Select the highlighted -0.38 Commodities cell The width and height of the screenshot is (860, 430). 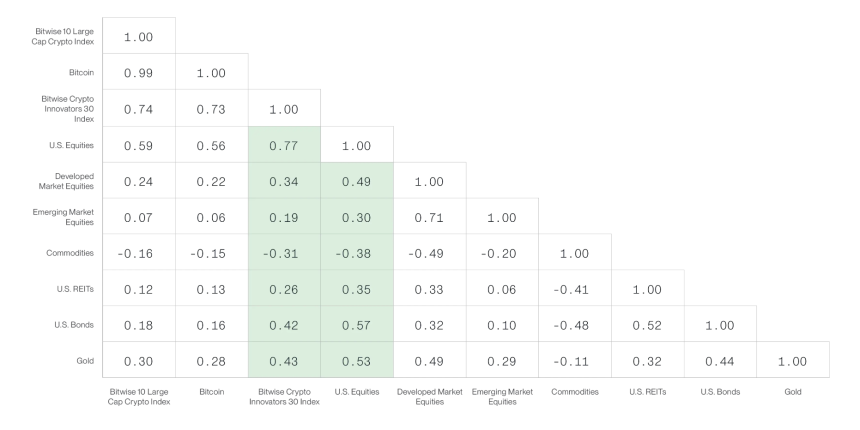(x=357, y=252)
